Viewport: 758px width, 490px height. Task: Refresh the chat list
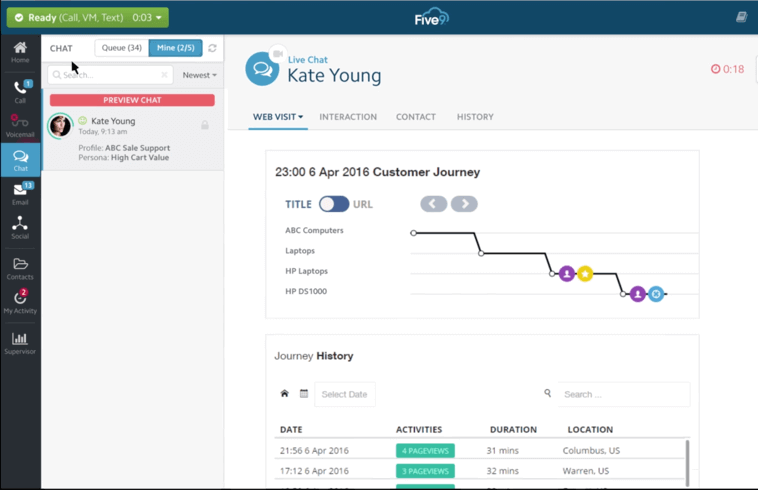click(x=212, y=48)
